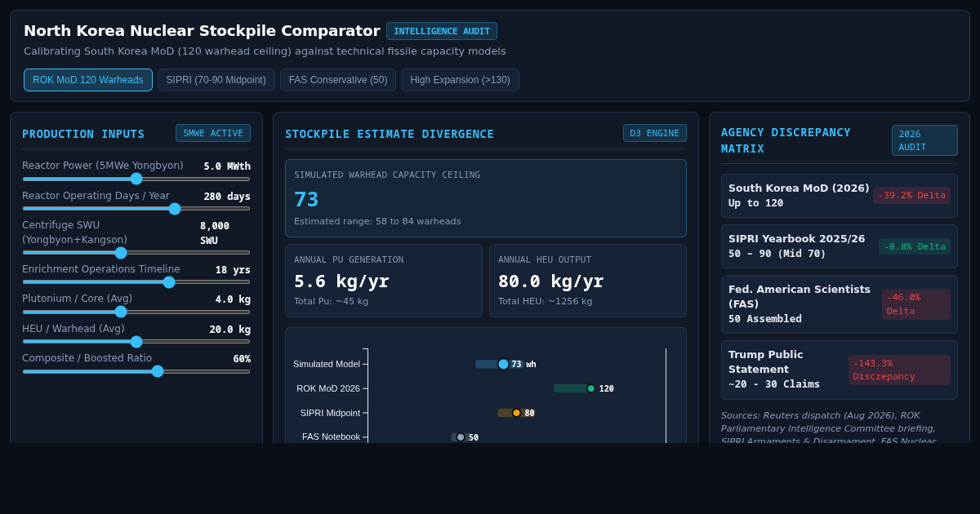
Task: Click the 60% boosted ratio value
Action: coord(242,359)
